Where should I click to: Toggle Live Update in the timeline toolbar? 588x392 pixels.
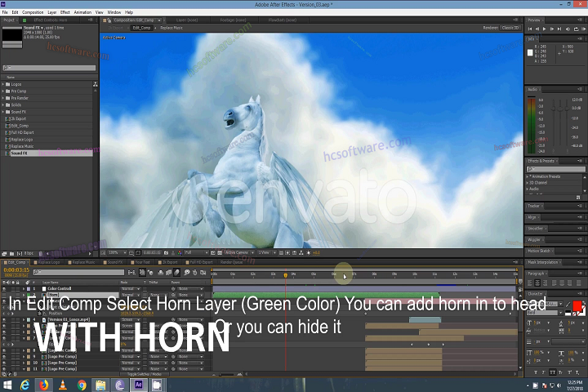pos(142,273)
